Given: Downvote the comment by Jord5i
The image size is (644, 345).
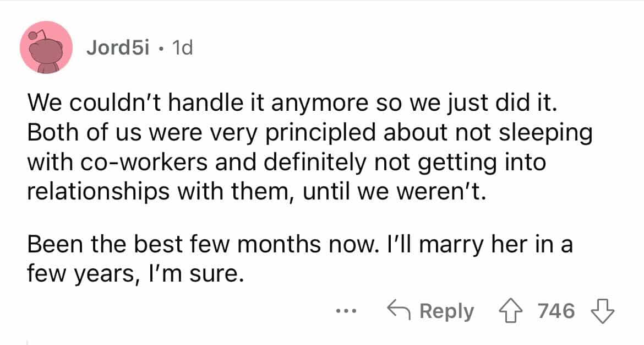Looking at the screenshot, I should (x=603, y=311).
